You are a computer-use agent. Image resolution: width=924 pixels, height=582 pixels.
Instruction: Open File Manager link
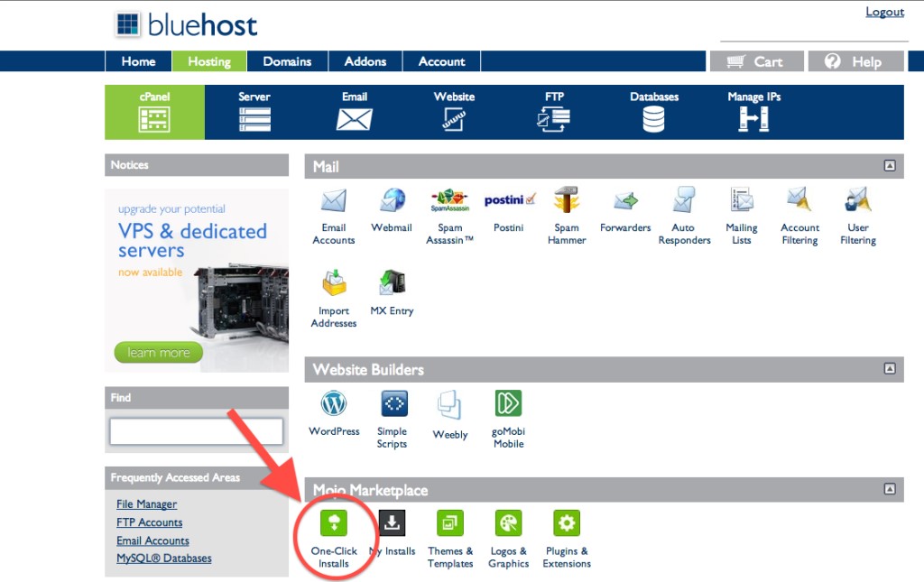[147, 504]
